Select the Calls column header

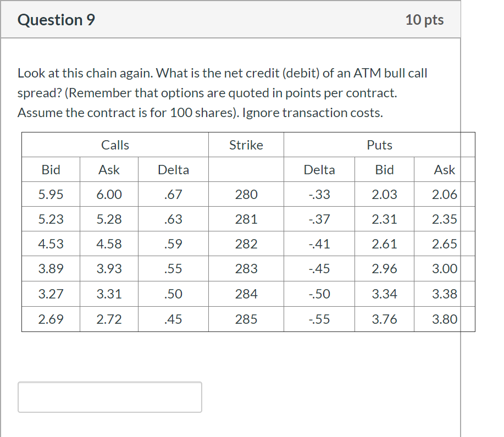[115, 145]
